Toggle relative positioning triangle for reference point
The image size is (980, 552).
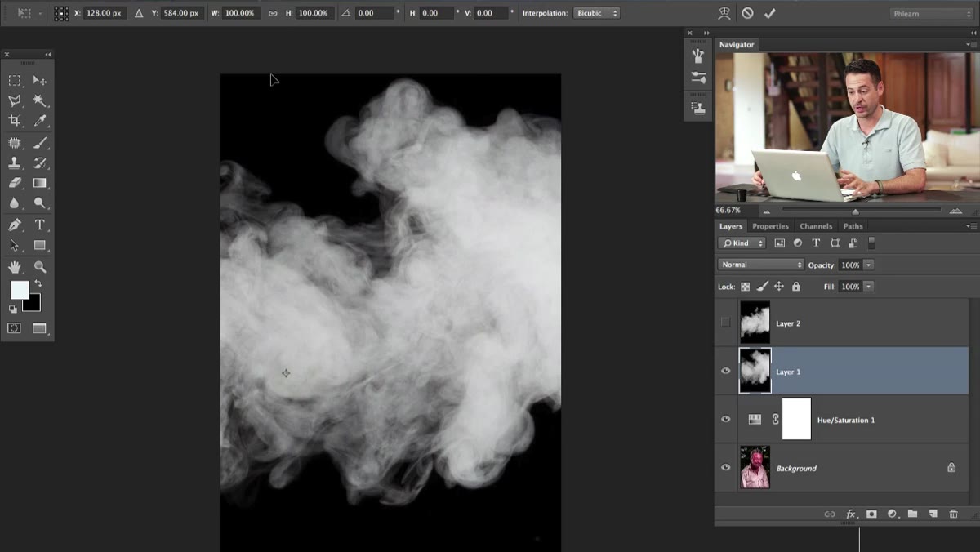coord(139,13)
